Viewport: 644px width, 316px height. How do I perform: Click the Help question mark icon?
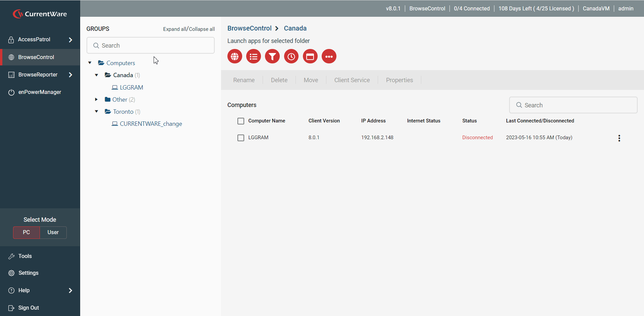11,291
